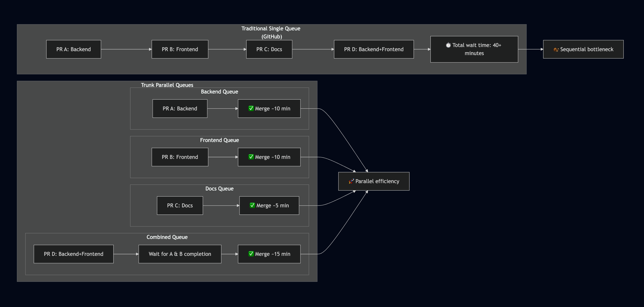This screenshot has height=307, width=644.
Task: Select PR A: Backend node in single queue
Action: pos(73,49)
